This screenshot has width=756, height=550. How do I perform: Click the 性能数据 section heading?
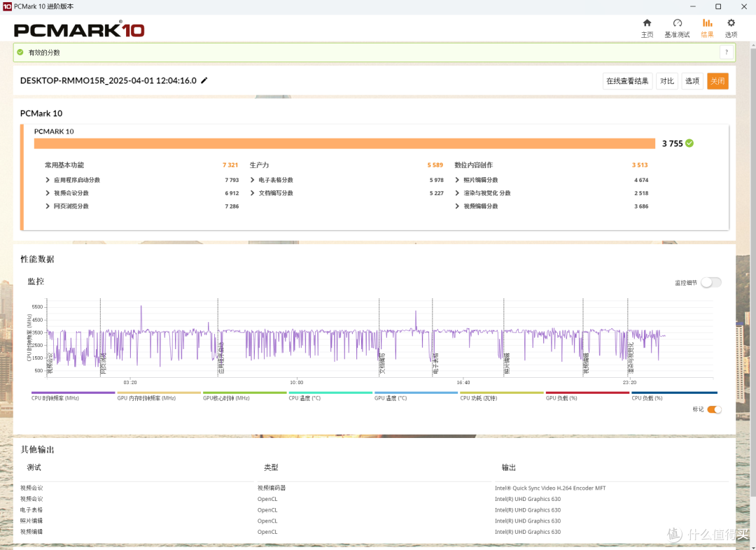pos(37,259)
